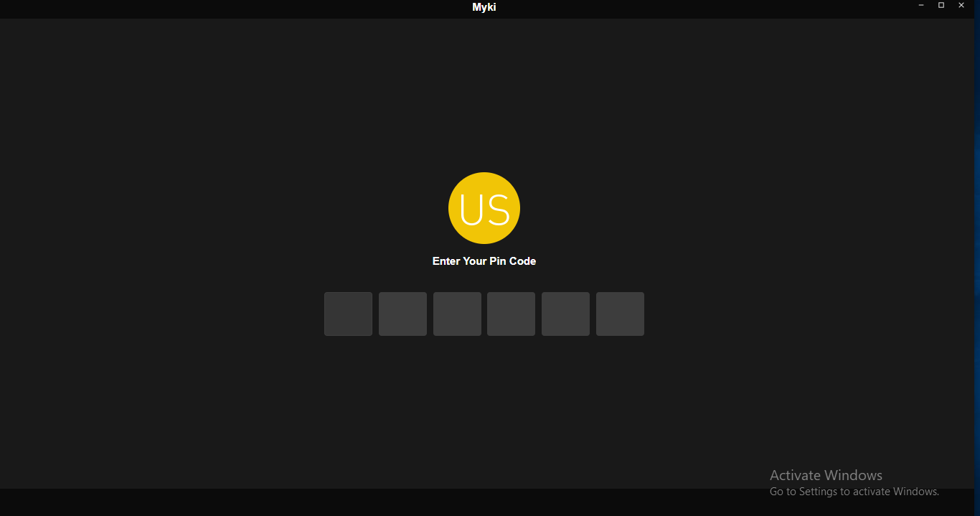Click the fourth pin code digit box
This screenshot has height=516, width=980.
pyautogui.click(x=511, y=314)
